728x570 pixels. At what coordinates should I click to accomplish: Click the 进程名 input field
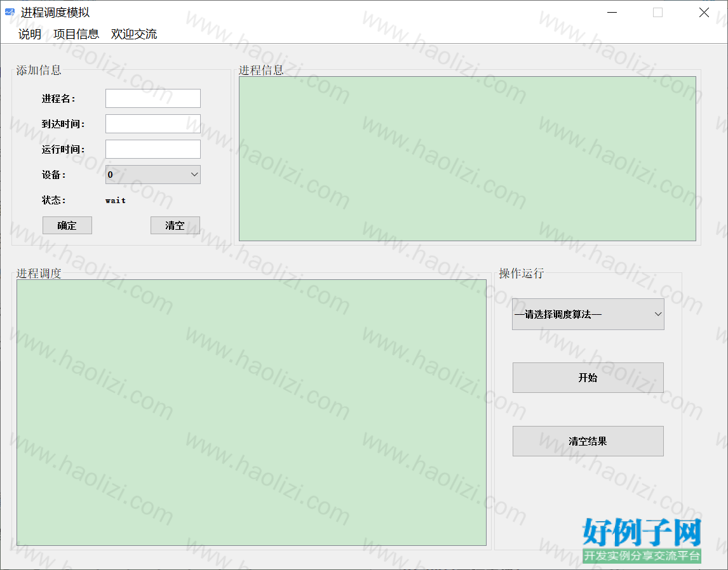point(152,98)
